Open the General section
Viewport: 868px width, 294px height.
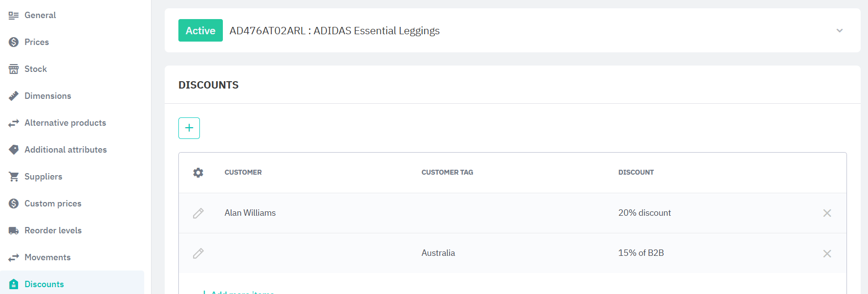40,15
